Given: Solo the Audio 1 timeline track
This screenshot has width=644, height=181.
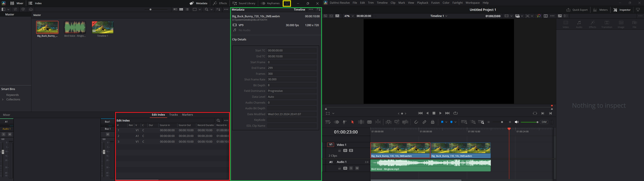Looking at the screenshot, I should point(351,168).
